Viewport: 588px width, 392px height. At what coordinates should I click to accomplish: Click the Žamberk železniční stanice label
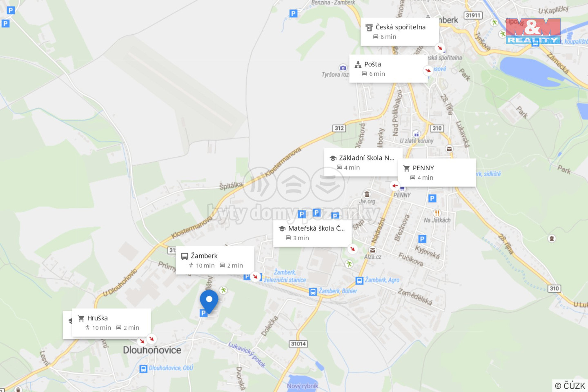(285, 276)
